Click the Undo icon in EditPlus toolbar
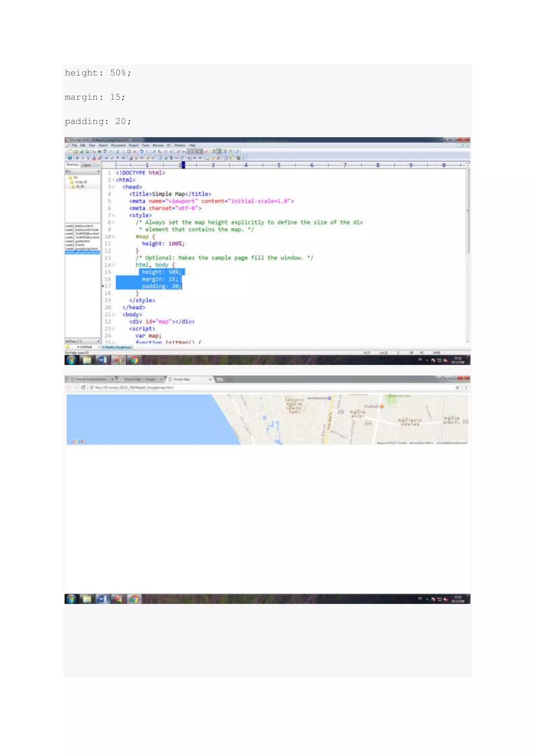Screen dimensions: 535x756 142,151
